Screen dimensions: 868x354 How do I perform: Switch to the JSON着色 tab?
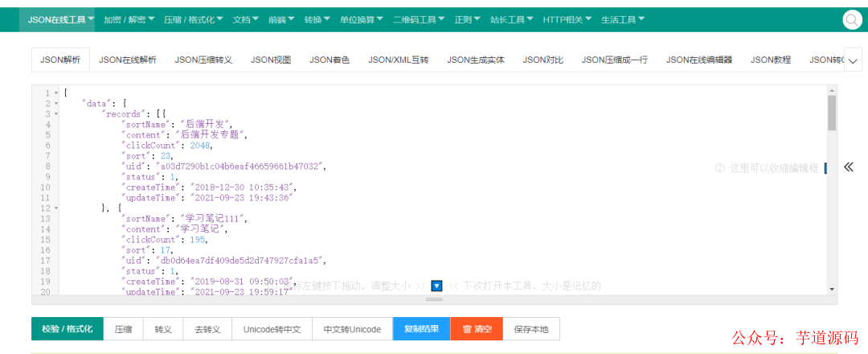(330, 60)
